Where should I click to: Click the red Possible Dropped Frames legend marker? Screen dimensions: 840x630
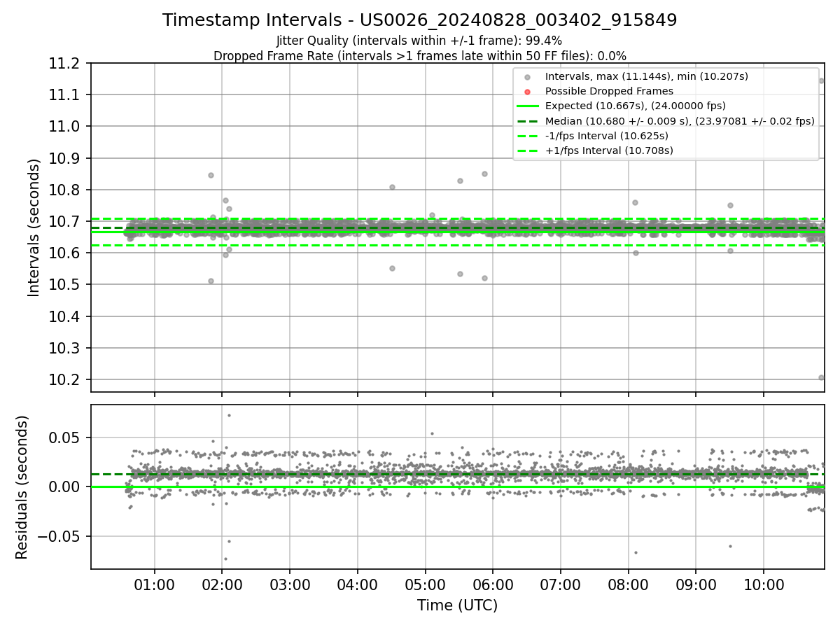pos(528,92)
